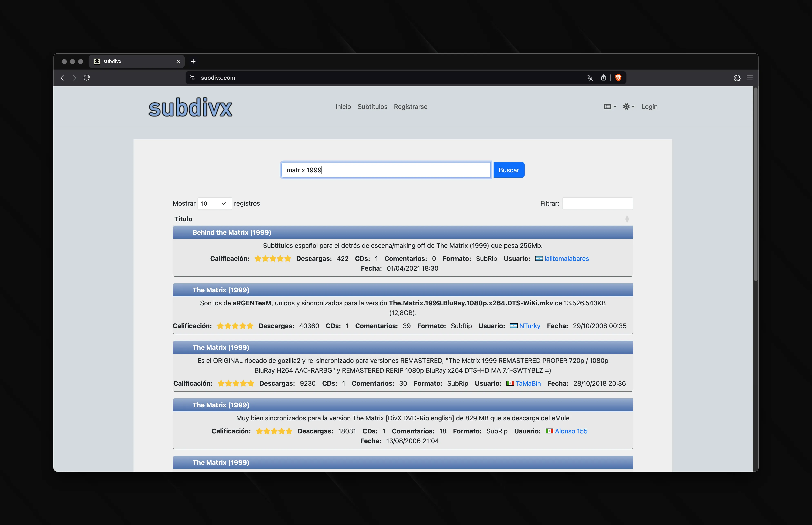Click Argentina flag next to lalitomalabares
Viewport: 812px width, 525px height.
pyautogui.click(x=539, y=258)
